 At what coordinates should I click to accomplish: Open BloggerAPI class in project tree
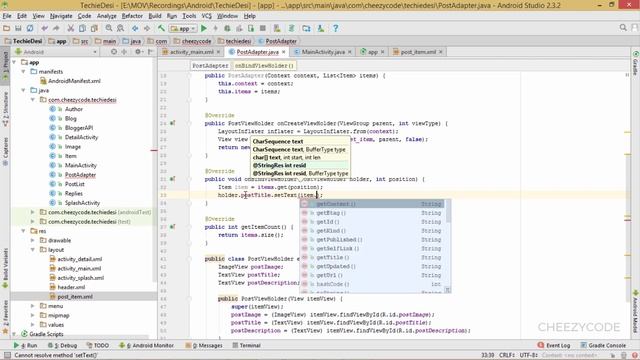point(78,128)
